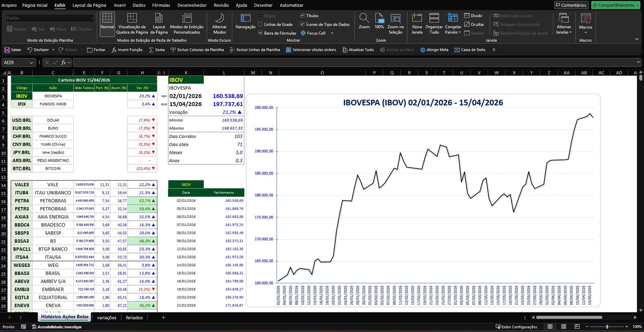Disable the Títulos checkbox
Viewport: 644px width, 332px height.
302,16
